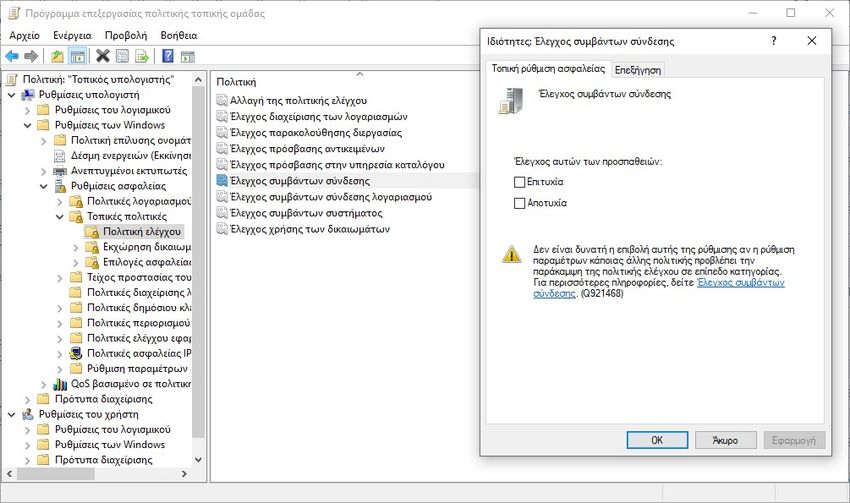Click the icon beside Έλεγχος χρήσης των δικαιωμάτων
The image size is (850, 503).
tap(222, 229)
